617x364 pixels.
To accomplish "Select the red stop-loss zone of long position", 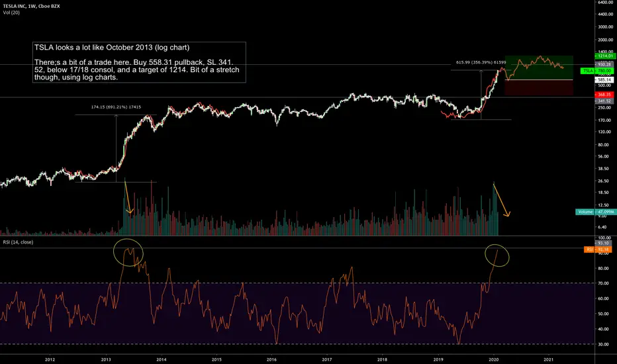I will (x=539, y=87).
